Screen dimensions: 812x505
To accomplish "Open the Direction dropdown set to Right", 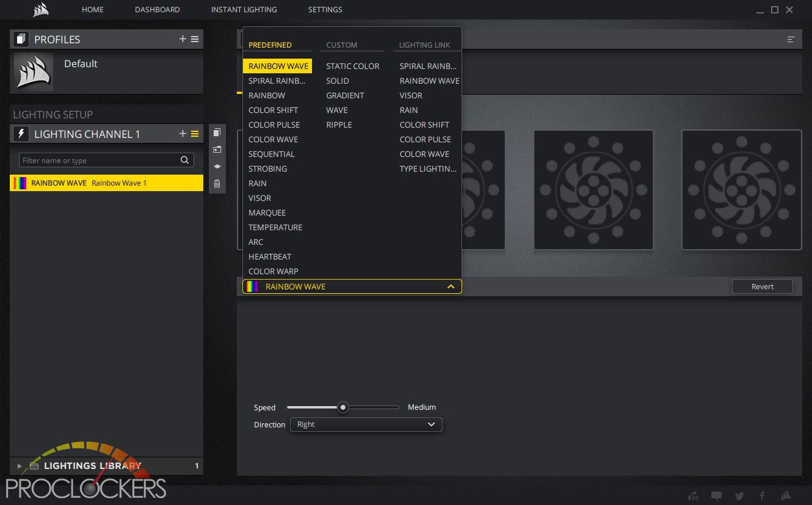I will (366, 424).
